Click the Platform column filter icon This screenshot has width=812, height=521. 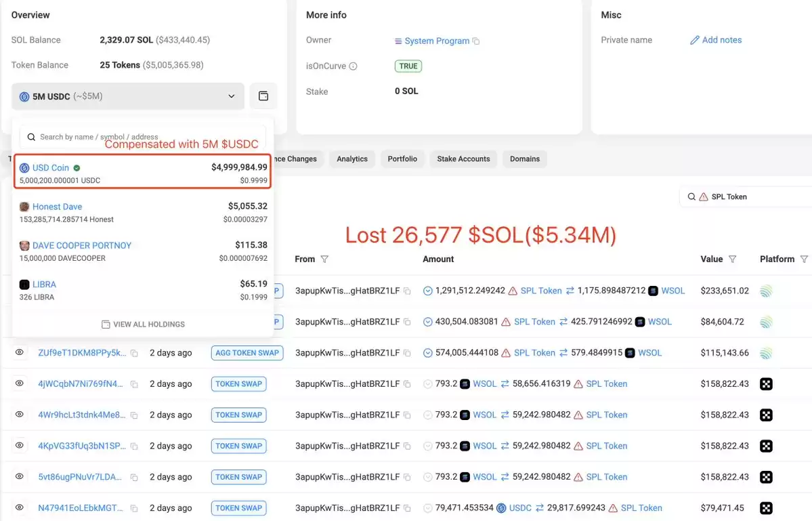coord(804,259)
